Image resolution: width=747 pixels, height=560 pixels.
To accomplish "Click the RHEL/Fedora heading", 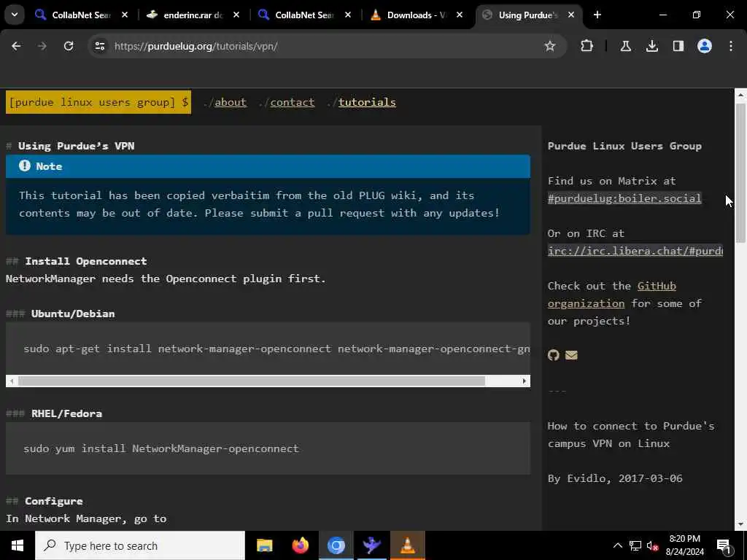I will (x=66, y=413).
